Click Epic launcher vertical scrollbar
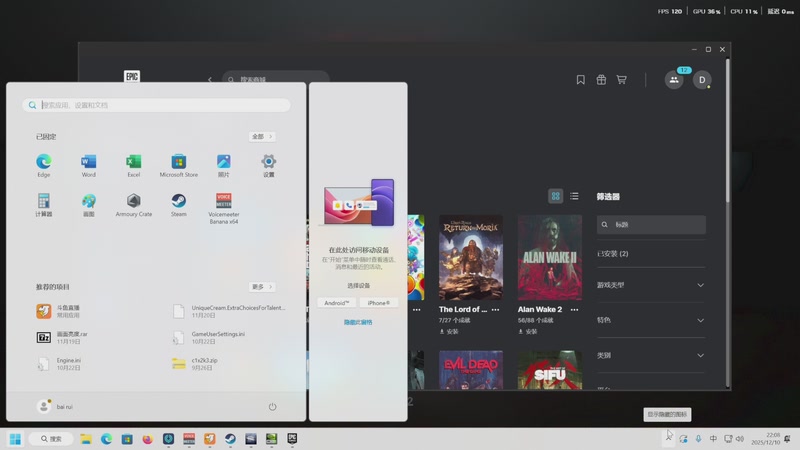This screenshot has width=800, height=450. click(x=728, y=131)
